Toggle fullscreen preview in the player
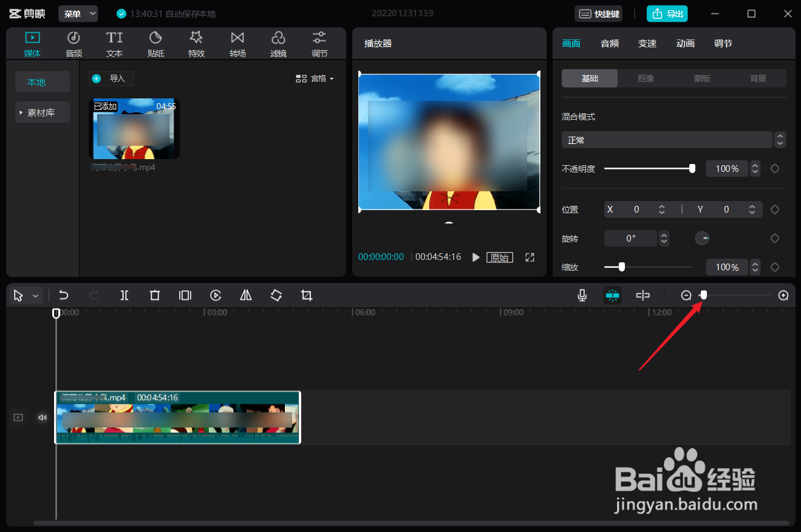Image resolution: width=801 pixels, height=532 pixels. point(530,257)
